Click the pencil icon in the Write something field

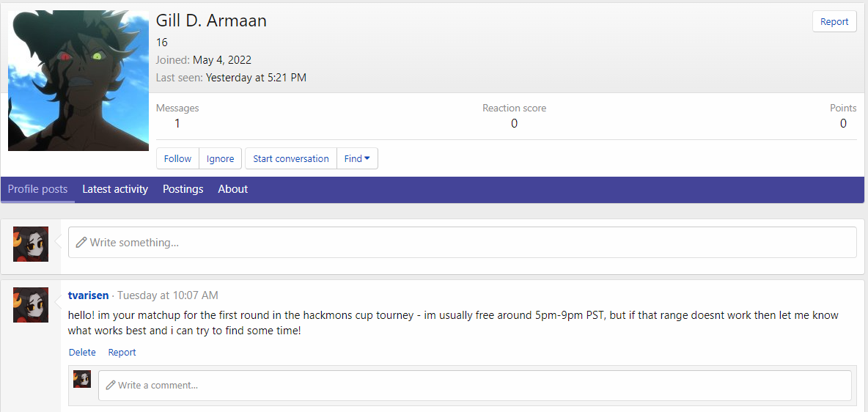[81, 242]
